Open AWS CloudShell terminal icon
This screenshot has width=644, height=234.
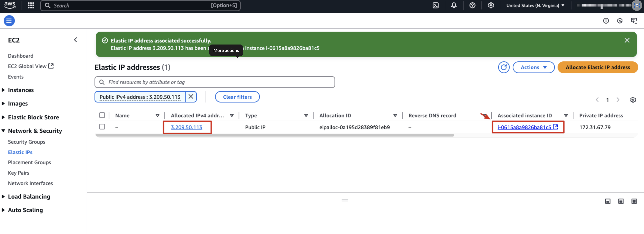click(436, 6)
